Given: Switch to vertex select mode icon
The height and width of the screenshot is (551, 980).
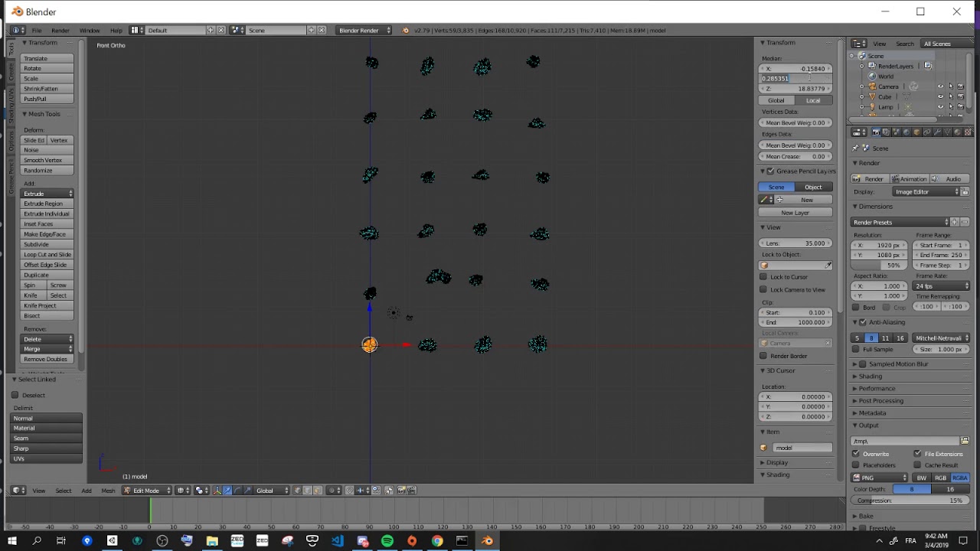Looking at the screenshot, I should [x=298, y=491].
